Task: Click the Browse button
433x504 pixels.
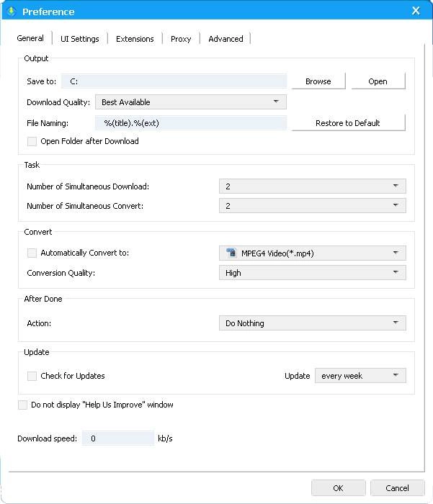Action: pos(318,81)
